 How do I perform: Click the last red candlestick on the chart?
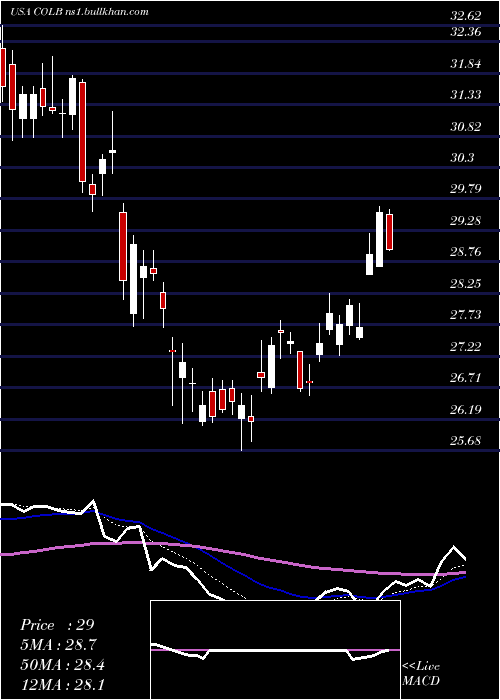click(x=389, y=231)
